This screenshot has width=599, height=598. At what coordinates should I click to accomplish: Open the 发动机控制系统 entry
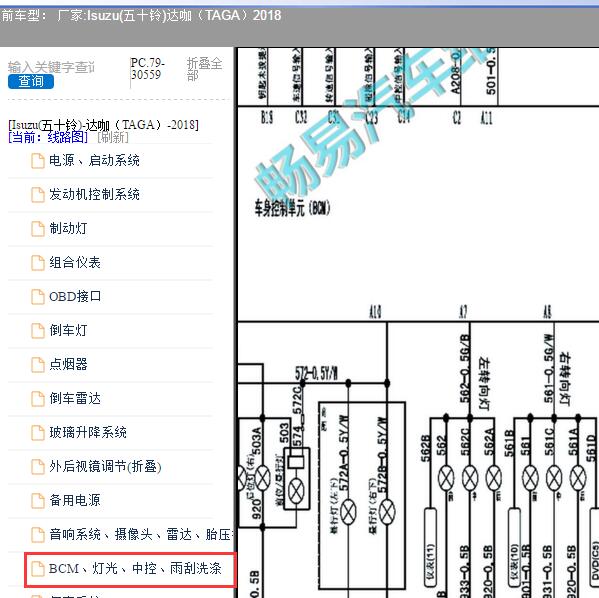tap(94, 194)
